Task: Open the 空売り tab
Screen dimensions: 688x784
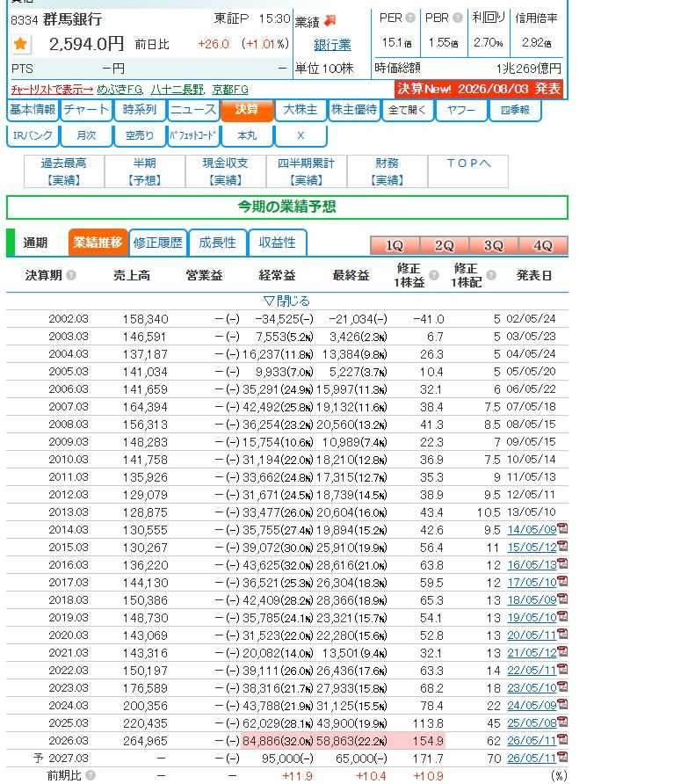Action: (140, 135)
